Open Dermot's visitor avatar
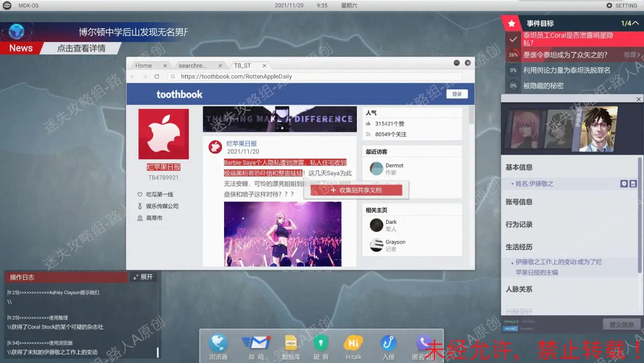 [376, 168]
